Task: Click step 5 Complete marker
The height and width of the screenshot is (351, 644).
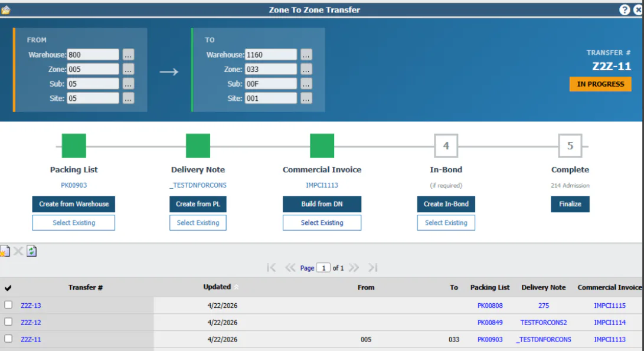Action: (570, 146)
